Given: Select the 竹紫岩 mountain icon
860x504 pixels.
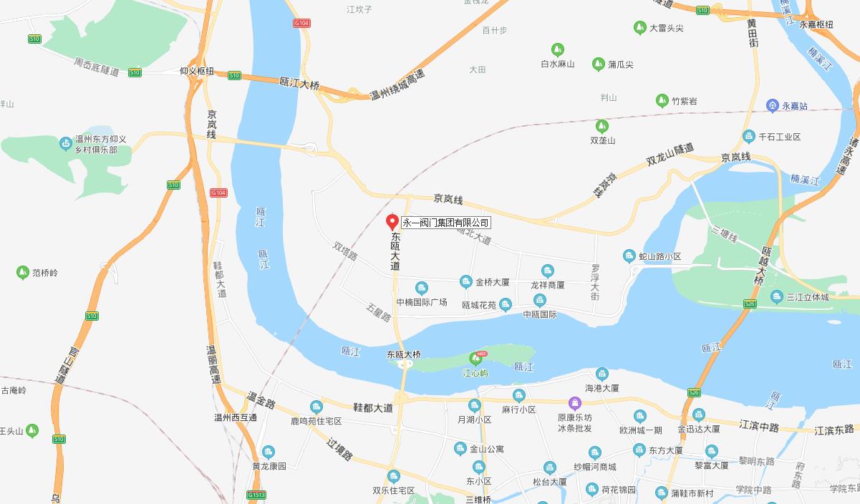Looking at the screenshot, I should (x=662, y=100).
